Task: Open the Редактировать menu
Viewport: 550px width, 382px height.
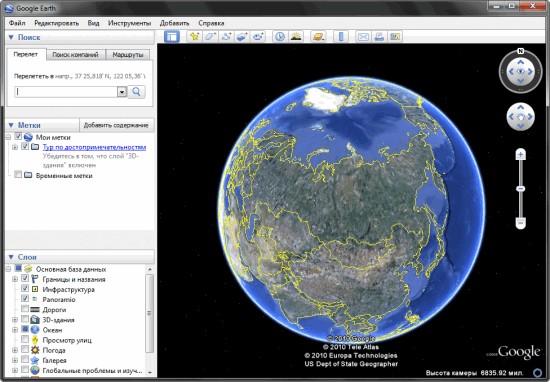Action: (x=56, y=23)
